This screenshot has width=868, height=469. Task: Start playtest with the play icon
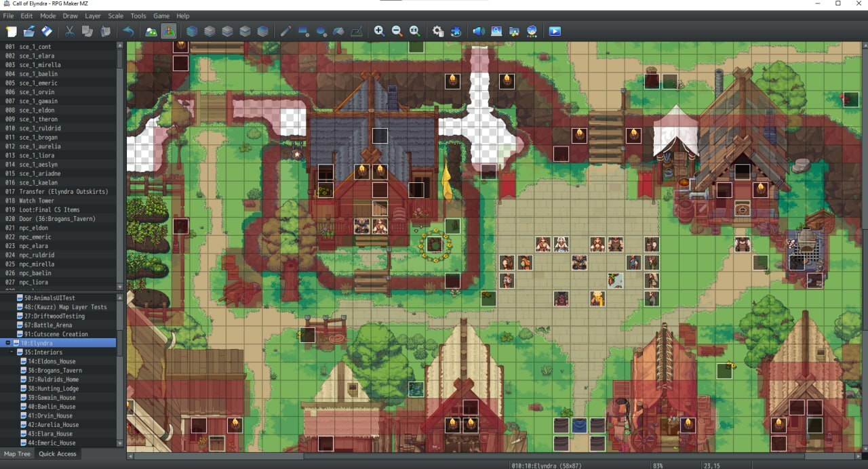(555, 31)
